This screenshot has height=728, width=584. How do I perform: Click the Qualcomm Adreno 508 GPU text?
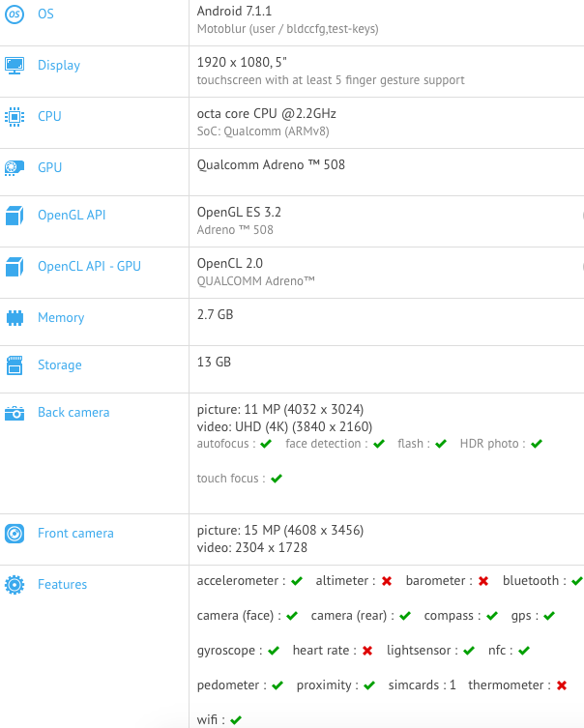coord(271,165)
